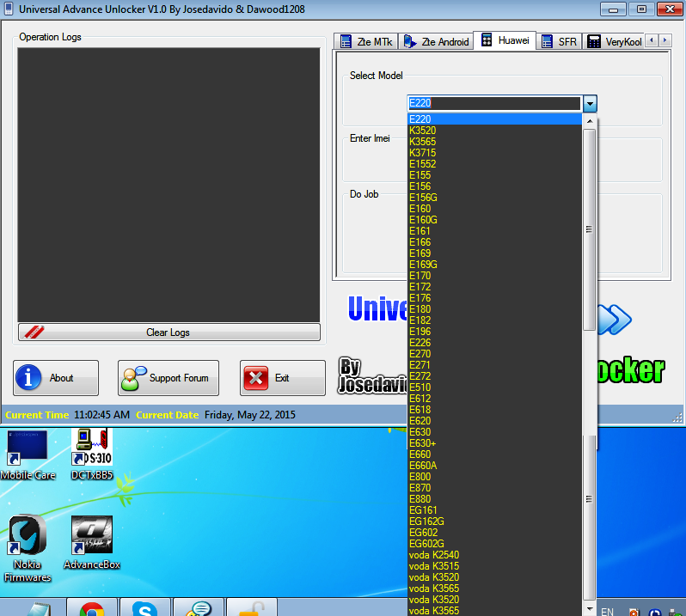686x616 pixels.
Task: Click the red eraser icon on Clear Logs
Action: [34, 332]
